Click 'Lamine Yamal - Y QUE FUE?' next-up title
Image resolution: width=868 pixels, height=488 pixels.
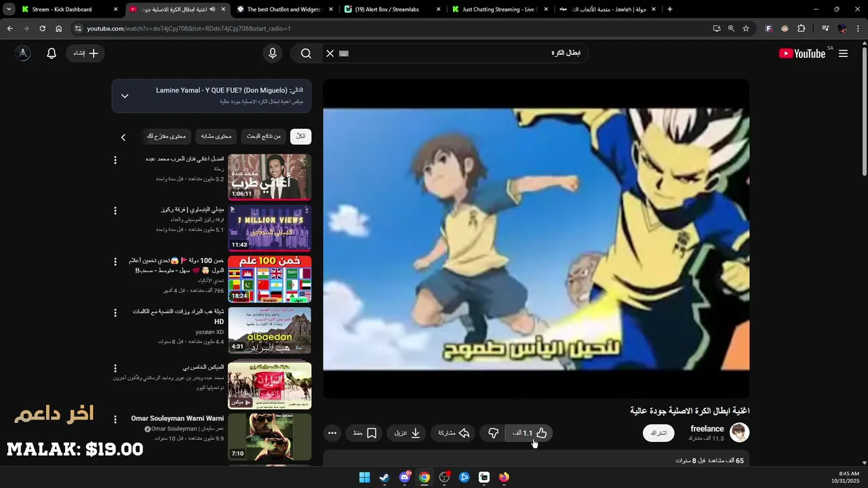tap(220, 90)
